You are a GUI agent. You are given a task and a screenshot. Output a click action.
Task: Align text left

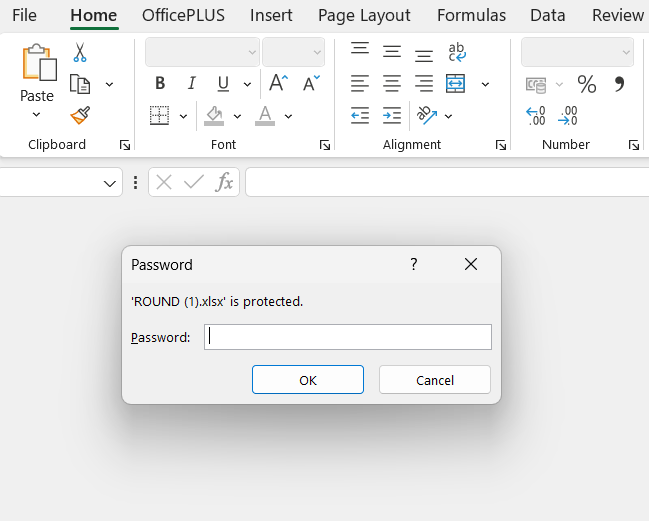point(360,84)
